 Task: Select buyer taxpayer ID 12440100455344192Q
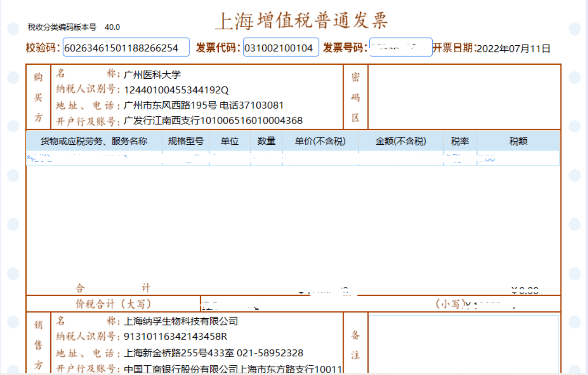coord(176,90)
